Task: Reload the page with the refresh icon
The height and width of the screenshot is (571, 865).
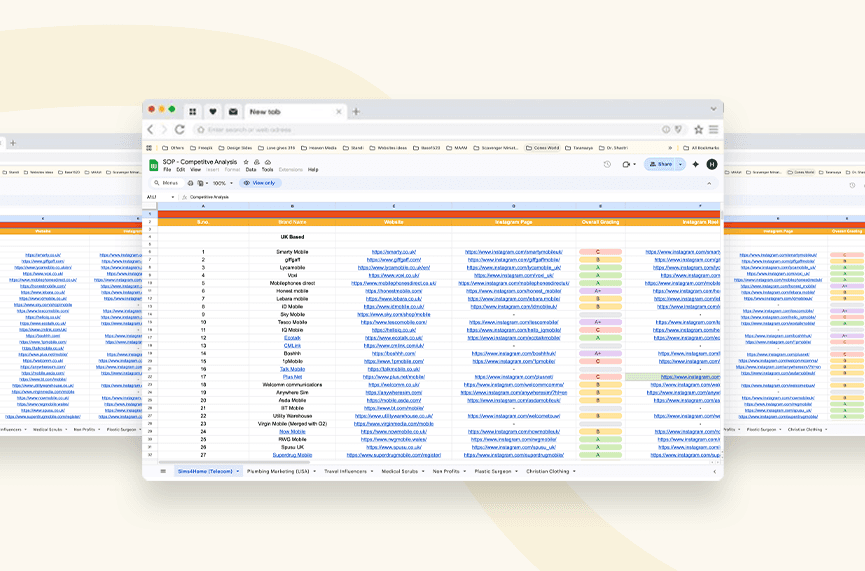Action: coord(180,129)
